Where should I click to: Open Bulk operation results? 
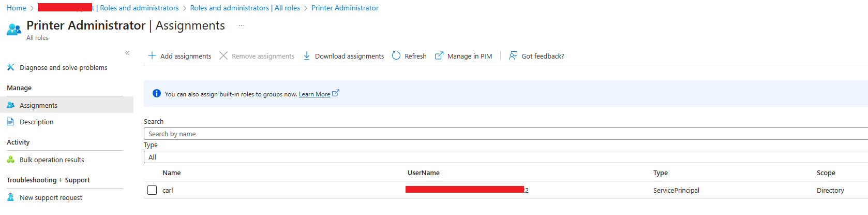point(52,160)
